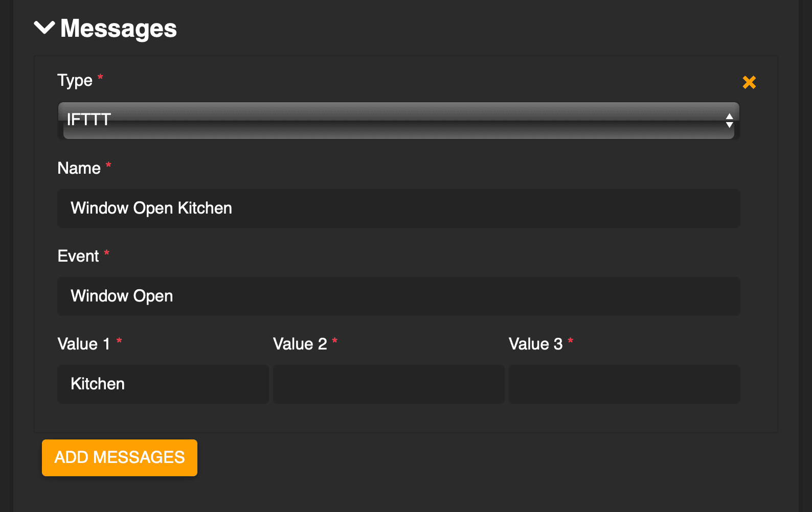
Task: Click the Event field label
Action: (x=78, y=256)
